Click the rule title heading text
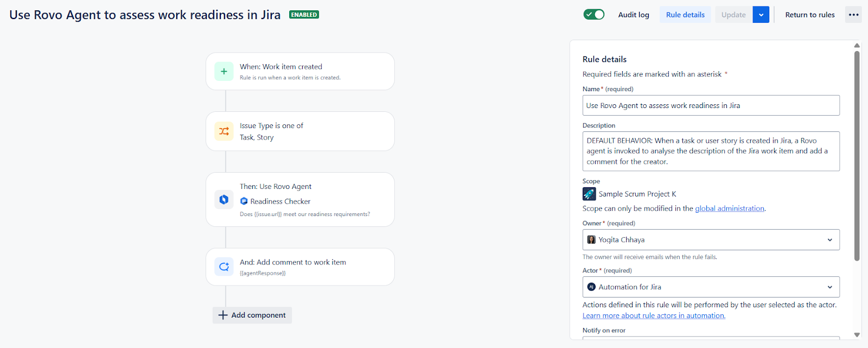 145,15
